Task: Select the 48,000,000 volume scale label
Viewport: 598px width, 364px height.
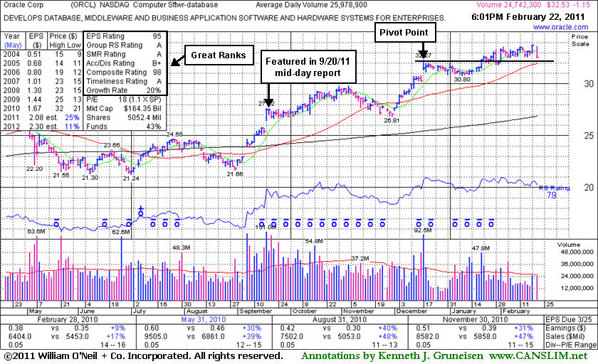Action: pos(577,252)
